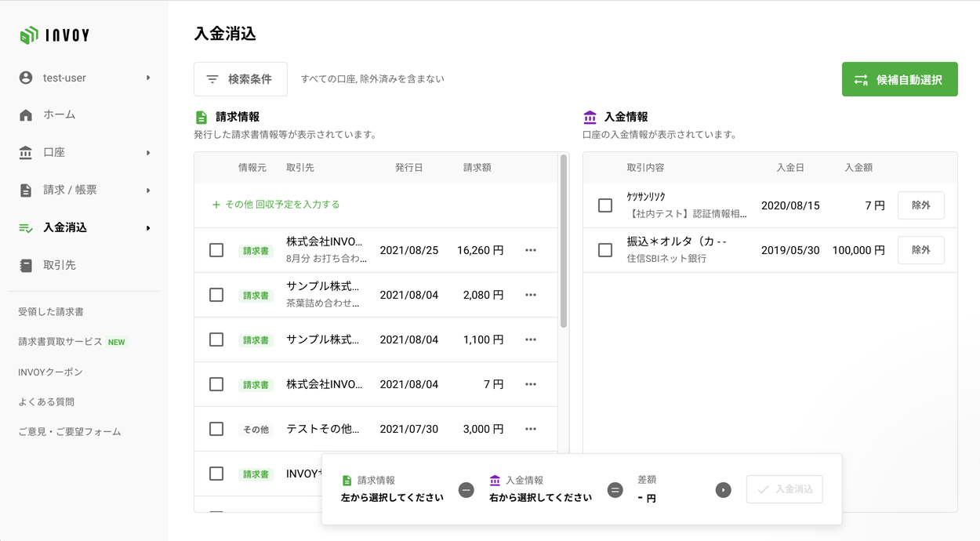
Task: Click the 口座 bank icon in sidebar
Action: pyautogui.click(x=26, y=153)
